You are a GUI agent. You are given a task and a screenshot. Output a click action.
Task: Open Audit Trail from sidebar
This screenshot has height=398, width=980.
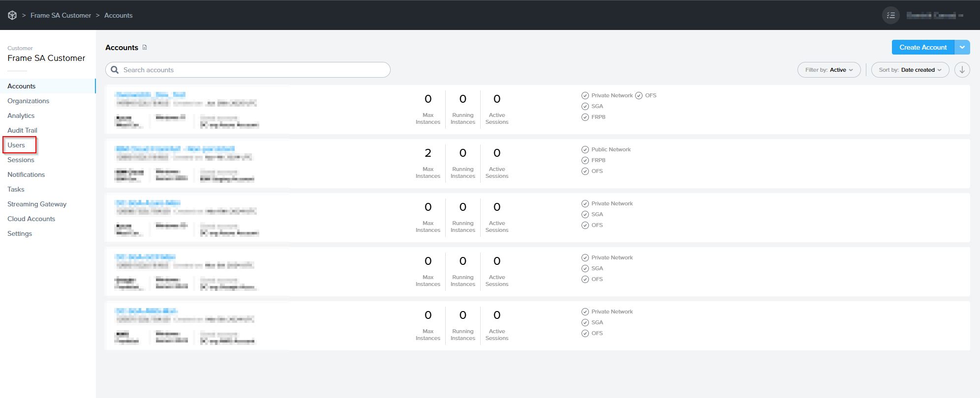point(22,130)
